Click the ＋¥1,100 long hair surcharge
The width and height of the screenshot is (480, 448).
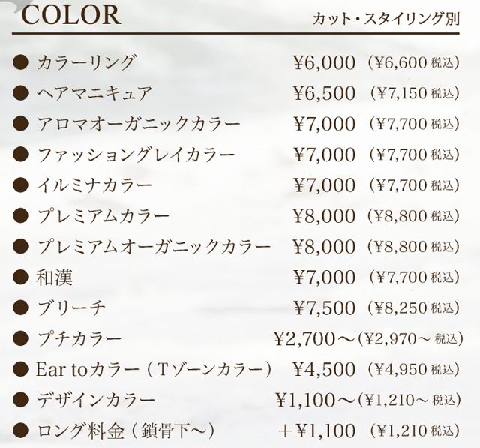pos(316,431)
